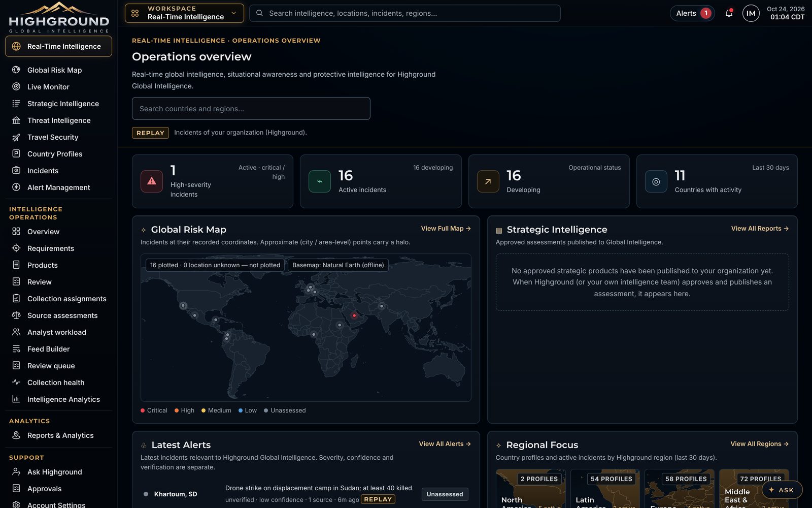Image resolution: width=812 pixels, height=508 pixels.
Task: Click the green active incidents pulse icon
Action: click(320, 181)
